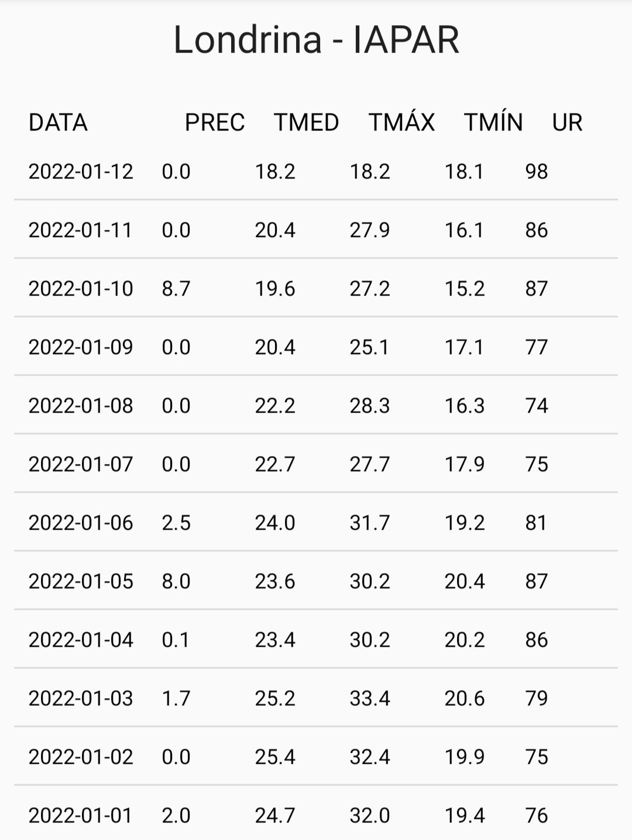
Task: Click the 8.7 precipitation value on 2022-01-10
Action: click(176, 289)
